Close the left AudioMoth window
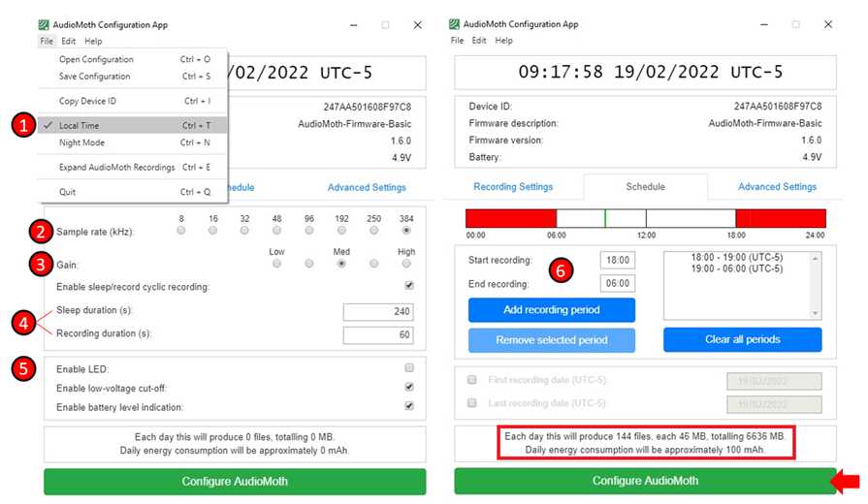The image size is (868, 504). point(418,25)
